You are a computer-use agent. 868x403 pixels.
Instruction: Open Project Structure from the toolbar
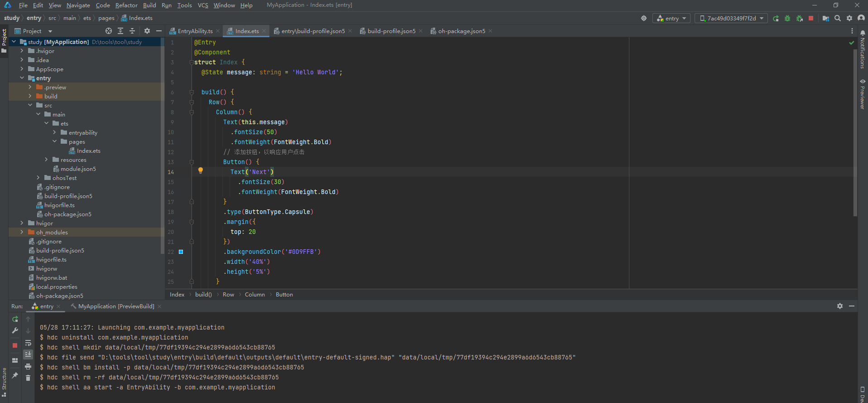[x=826, y=19]
